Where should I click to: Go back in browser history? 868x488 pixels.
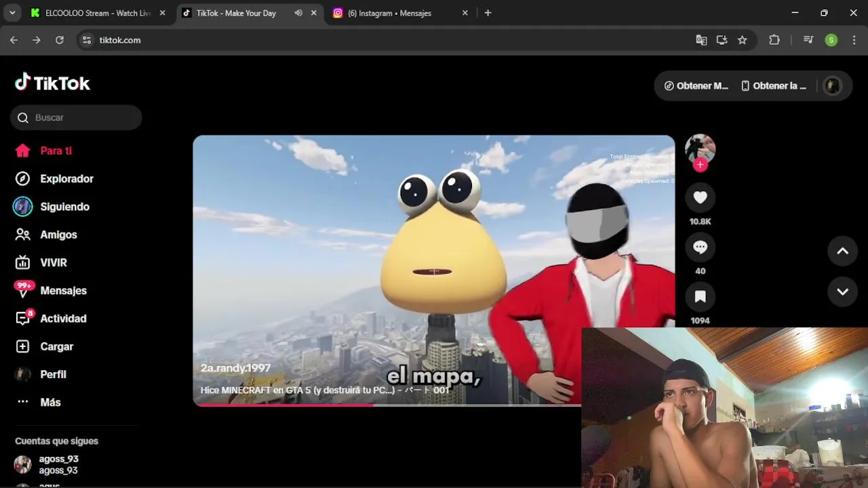point(14,40)
